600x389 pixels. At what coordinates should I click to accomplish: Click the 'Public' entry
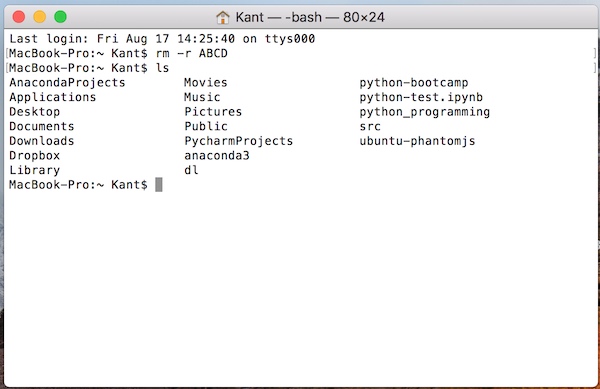click(x=206, y=126)
